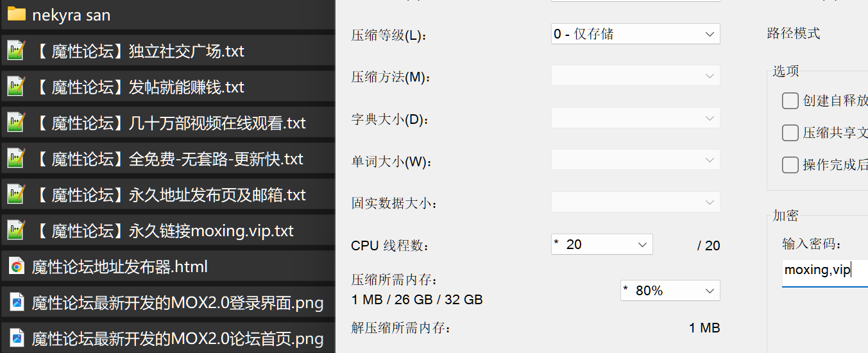Select the 永久地址发布页及邮箱.txt file row
Image resolution: width=868 pixels, height=353 pixels.
[x=167, y=194]
